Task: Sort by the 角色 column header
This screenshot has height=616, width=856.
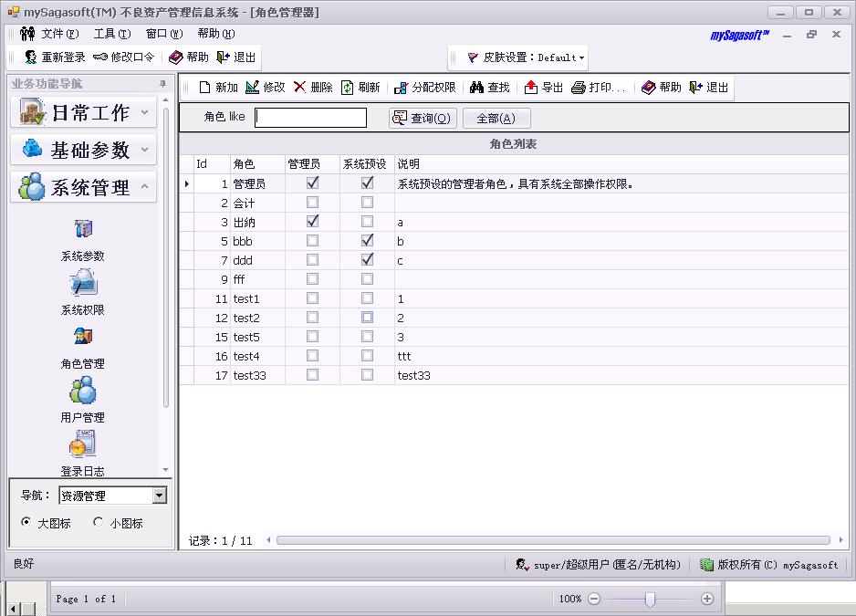Action: point(257,164)
